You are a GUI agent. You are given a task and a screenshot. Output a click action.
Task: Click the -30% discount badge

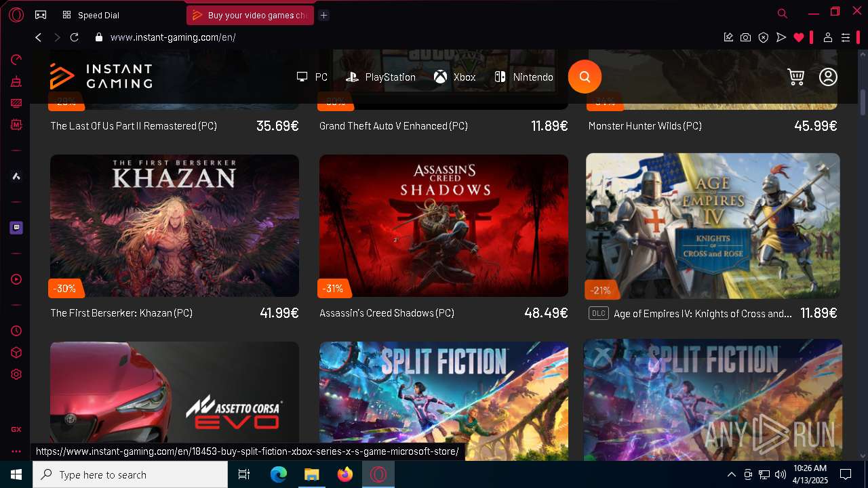(65, 289)
